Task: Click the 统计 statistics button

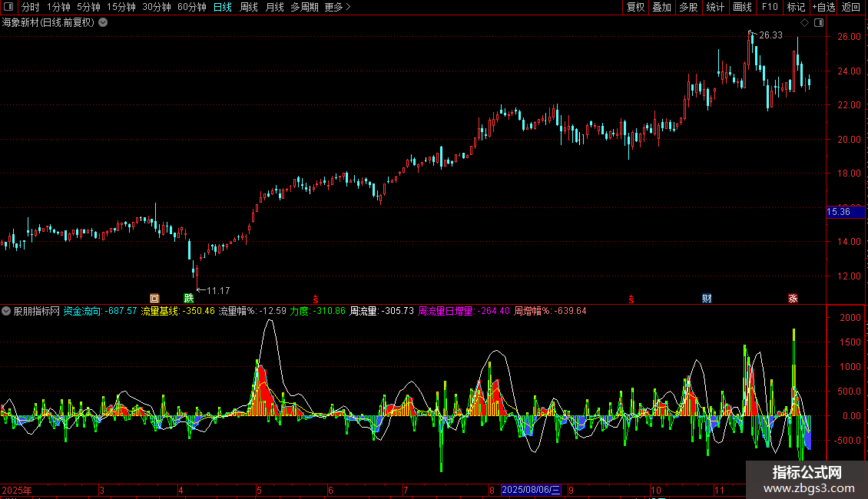Action: point(715,7)
